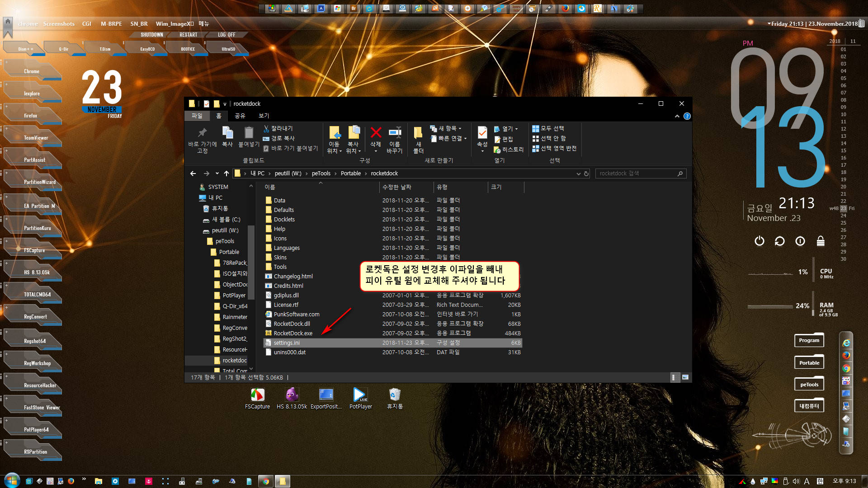
Task: Switch to large icons view in status bar
Action: click(x=685, y=377)
